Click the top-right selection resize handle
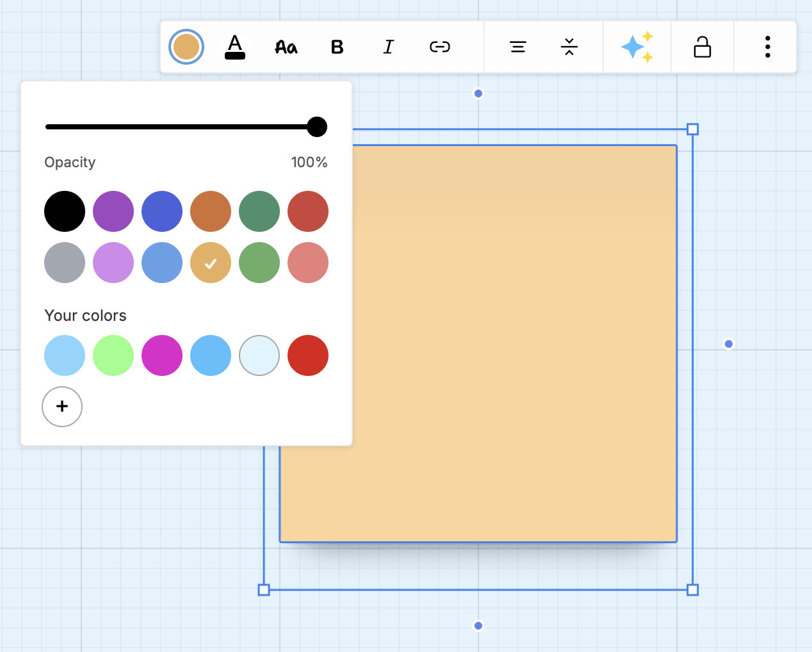 click(692, 129)
